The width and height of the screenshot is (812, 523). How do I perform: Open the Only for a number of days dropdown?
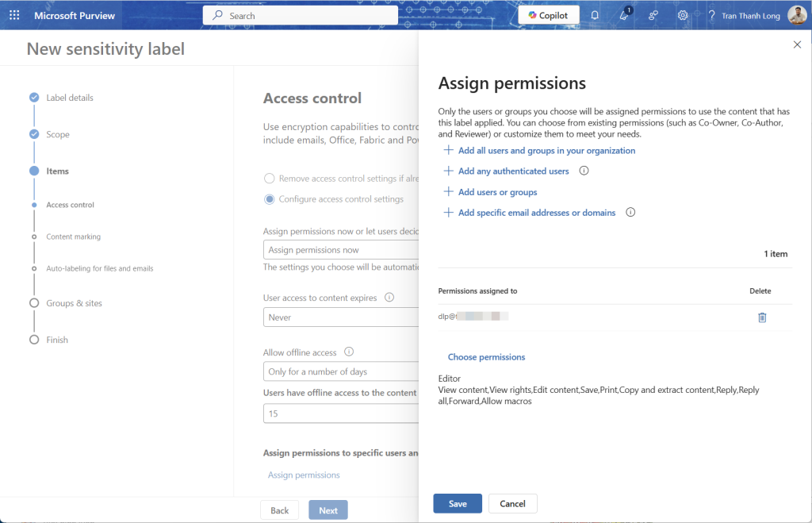pos(341,371)
